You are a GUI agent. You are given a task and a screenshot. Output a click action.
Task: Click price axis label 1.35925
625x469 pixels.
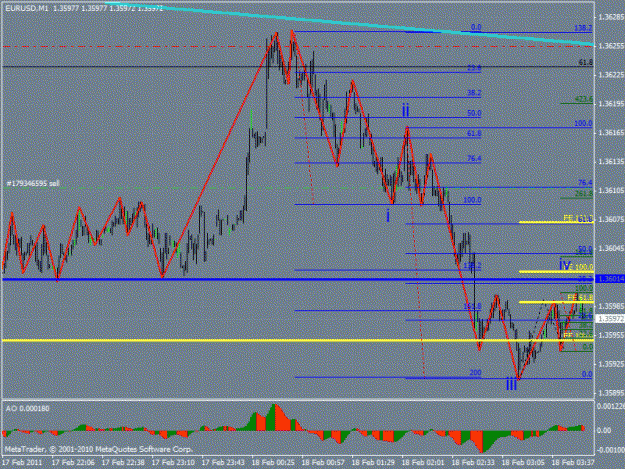tap(611, 364)
